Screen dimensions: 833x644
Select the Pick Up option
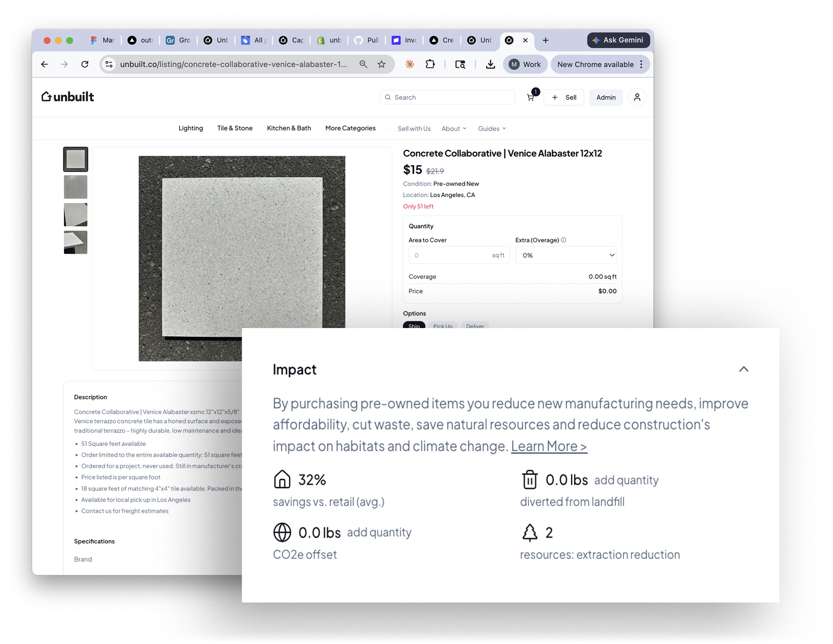click(443, 325)
